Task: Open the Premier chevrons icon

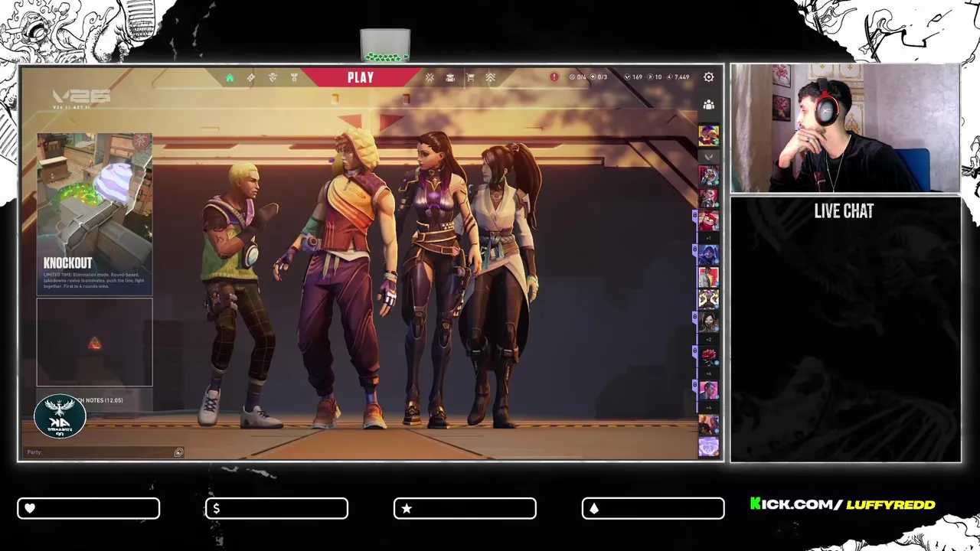Action: point(491,77)
